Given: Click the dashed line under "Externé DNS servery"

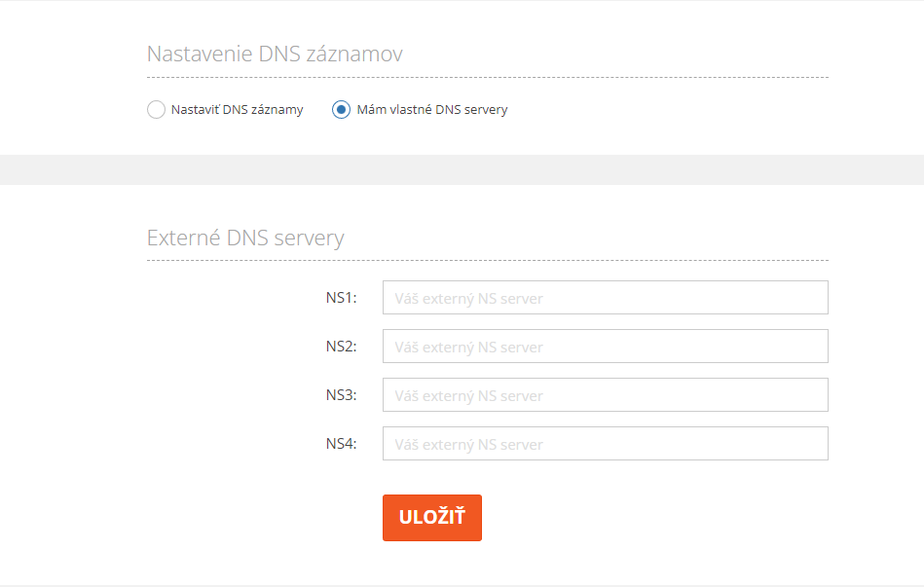Looking at the screenshot, I should pyautogui.click(x=487, y=260).
